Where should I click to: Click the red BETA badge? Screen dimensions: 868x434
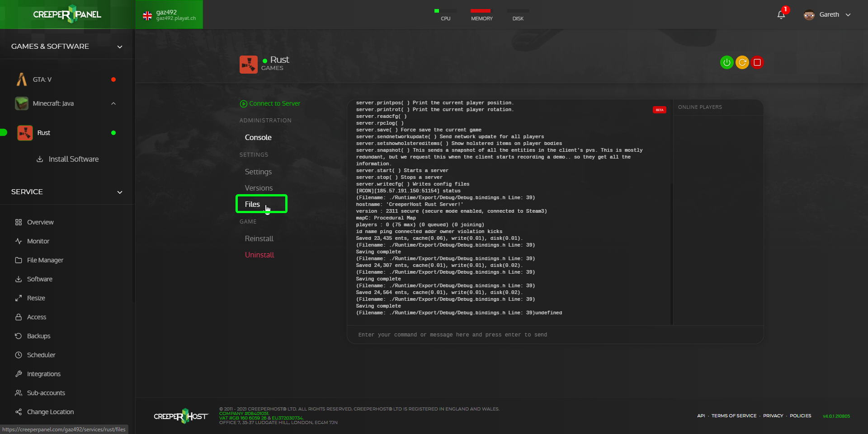coord(659,110)
